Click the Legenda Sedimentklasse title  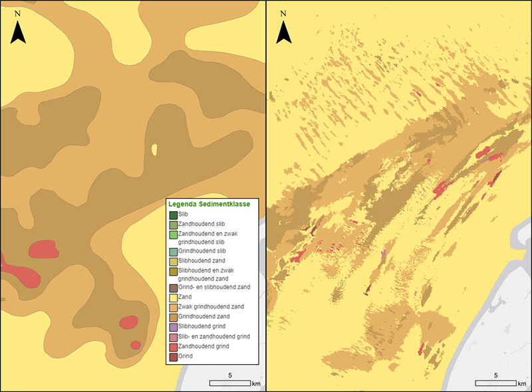pos(209,205)
